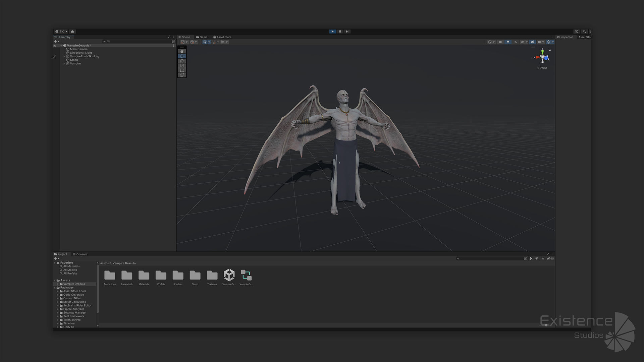This screenshot has width=644, height=362.
Task: Select the Rotate tool
Action: click(x=182, y=61)
